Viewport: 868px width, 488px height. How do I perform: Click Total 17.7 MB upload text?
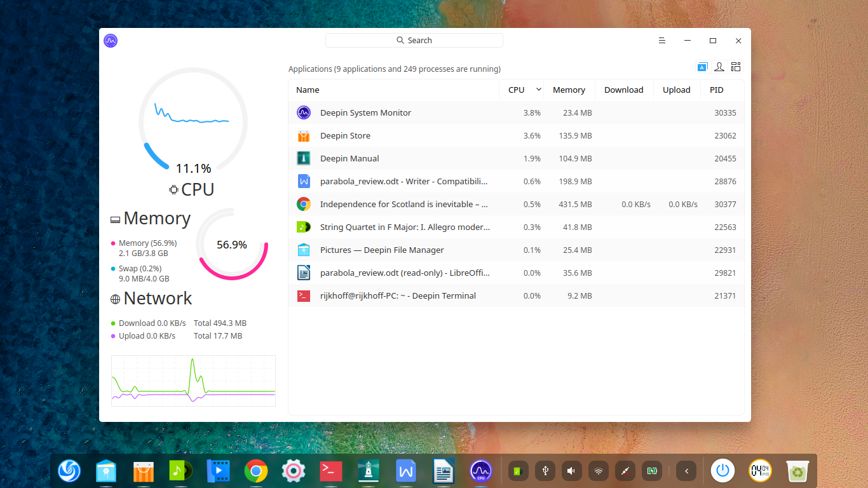(218, 335)
